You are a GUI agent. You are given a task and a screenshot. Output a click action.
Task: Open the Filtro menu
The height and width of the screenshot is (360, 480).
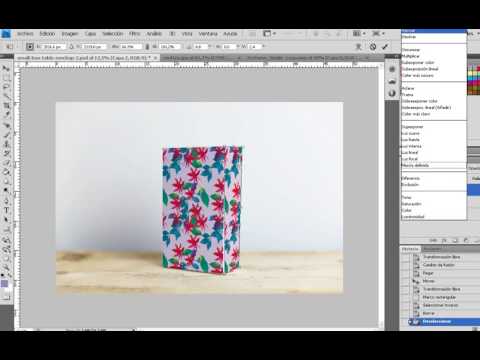coord(134,34)
